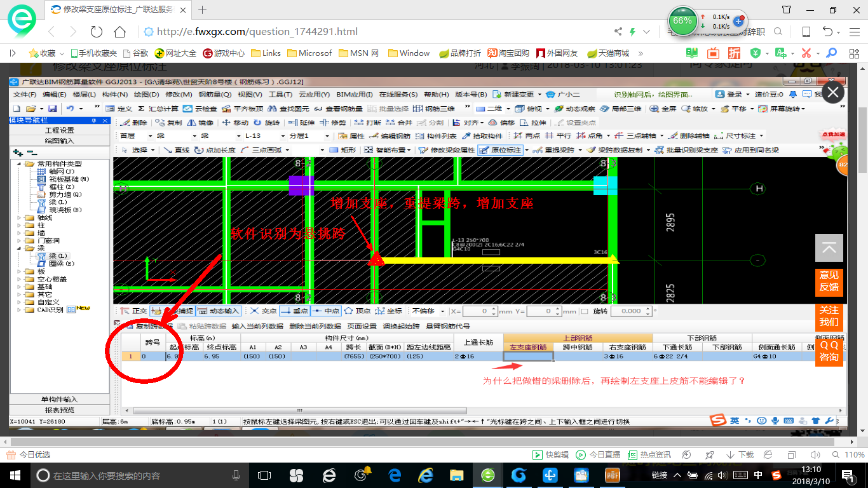Click the 删除 delete tool
868x488 pixels.
tap(133, 123)
